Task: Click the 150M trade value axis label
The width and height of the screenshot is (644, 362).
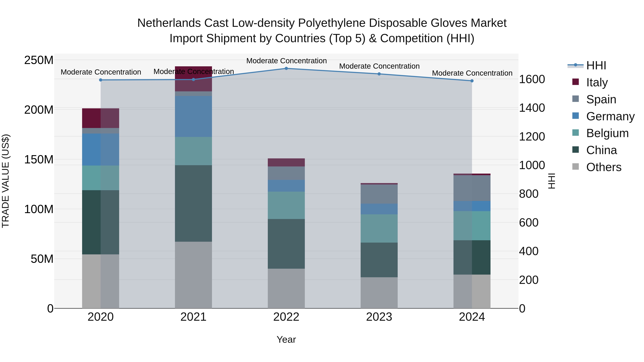Action: click(x=39, y=159)
